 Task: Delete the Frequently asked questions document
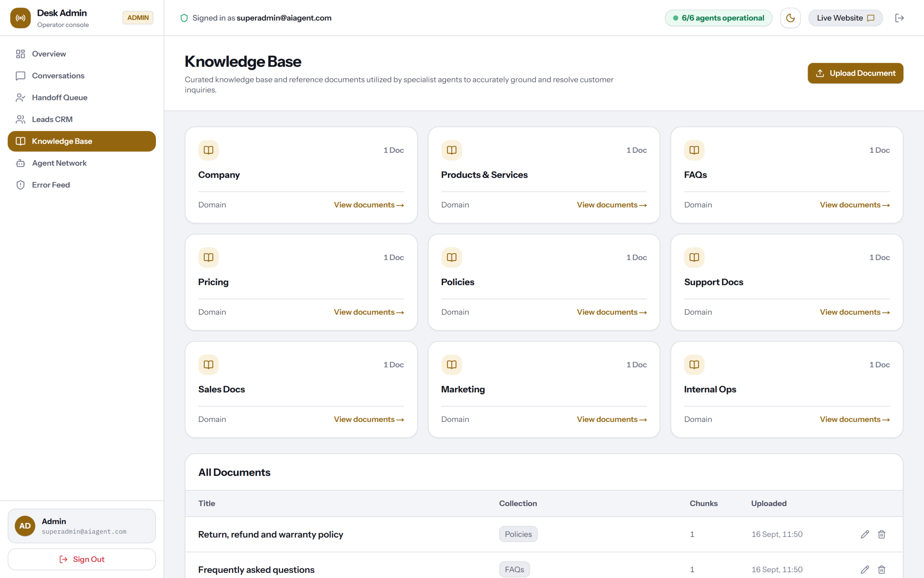[882, 570]
